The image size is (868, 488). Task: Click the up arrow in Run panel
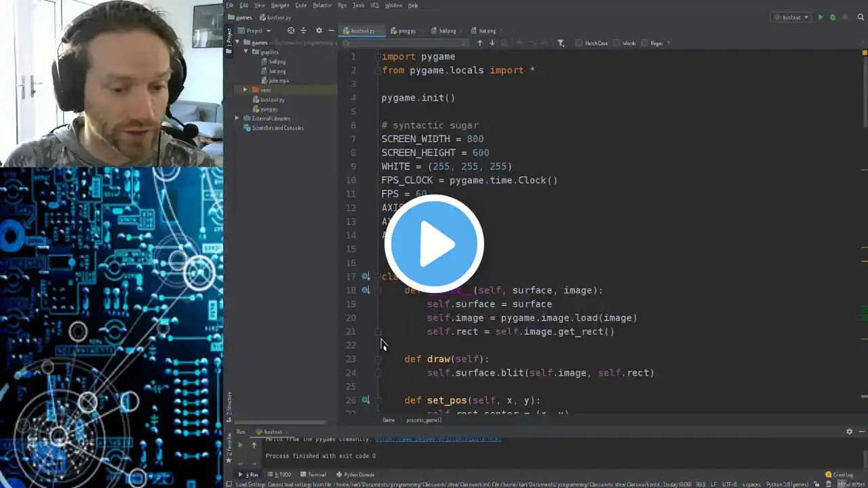coord(254,445)
